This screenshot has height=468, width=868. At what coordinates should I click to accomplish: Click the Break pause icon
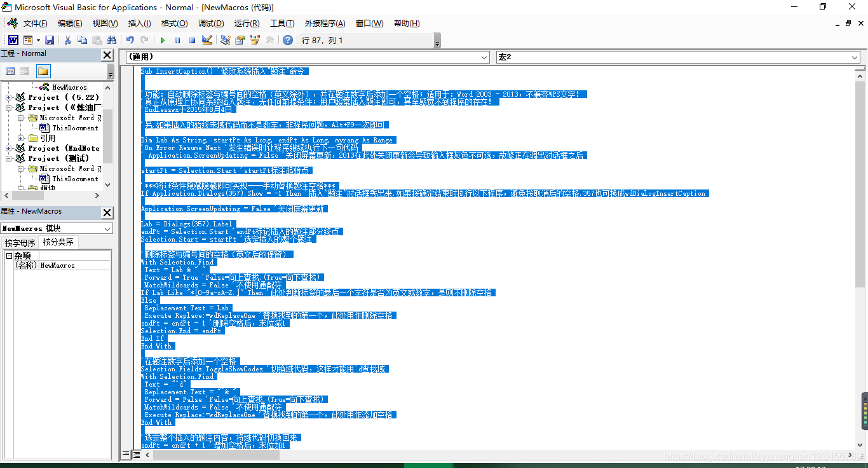tap(177, 40)
